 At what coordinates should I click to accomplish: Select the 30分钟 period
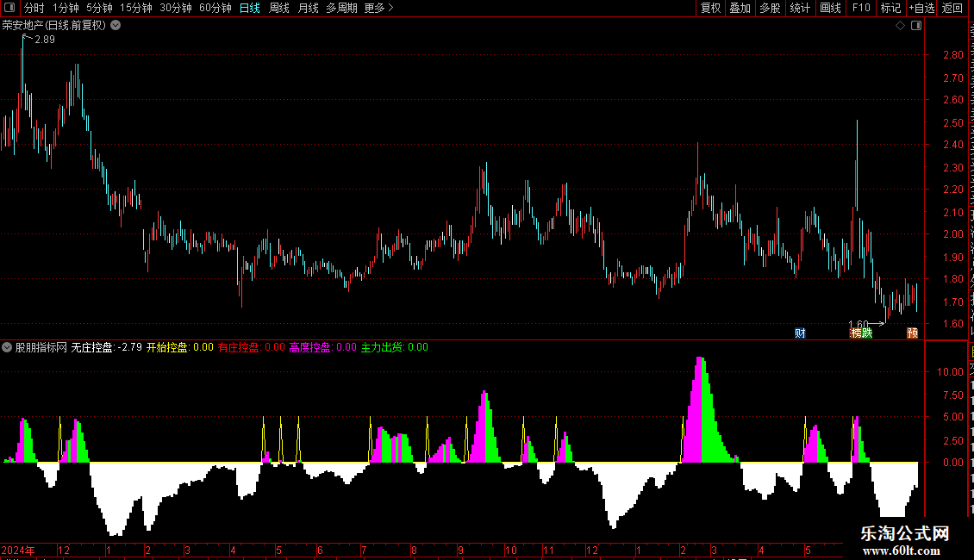click(x=175, y=8)
